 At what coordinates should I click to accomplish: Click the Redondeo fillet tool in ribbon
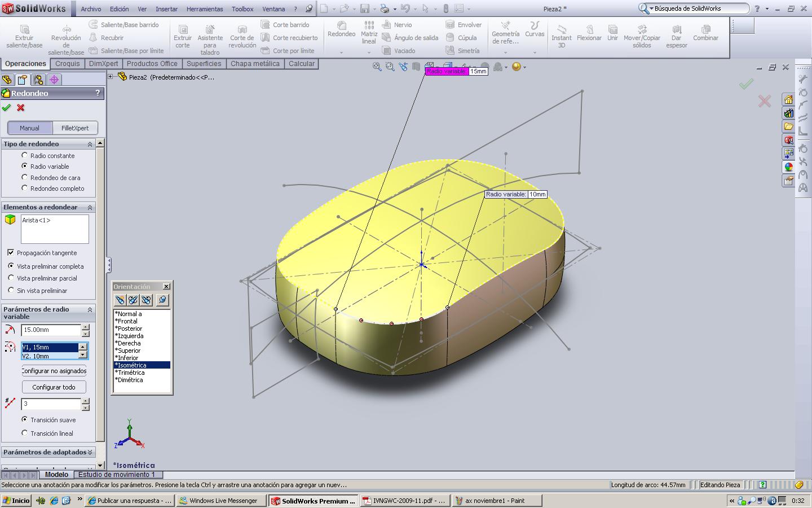(341, 29)
